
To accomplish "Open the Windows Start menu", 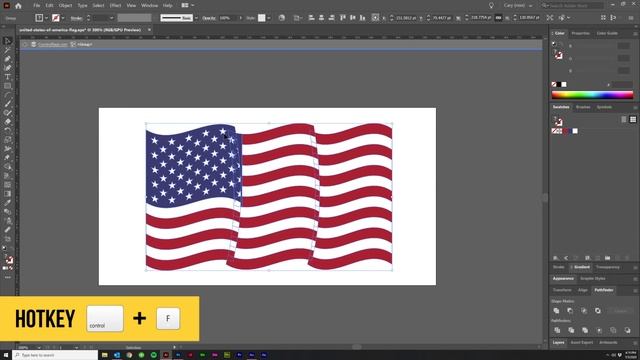I will click(x=6, y=355).
